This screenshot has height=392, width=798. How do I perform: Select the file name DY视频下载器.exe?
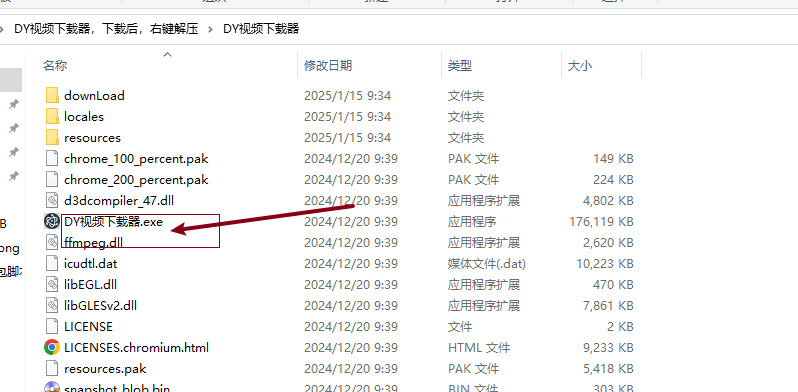pos(113,221)
